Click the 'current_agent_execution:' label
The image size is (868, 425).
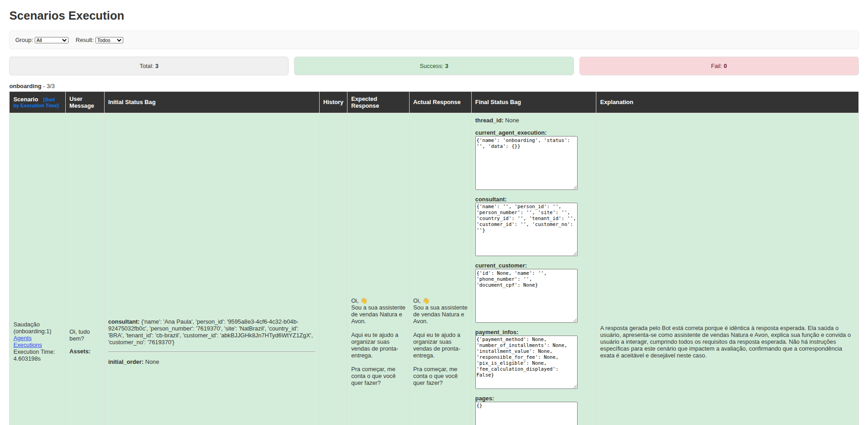click(511, 133)
